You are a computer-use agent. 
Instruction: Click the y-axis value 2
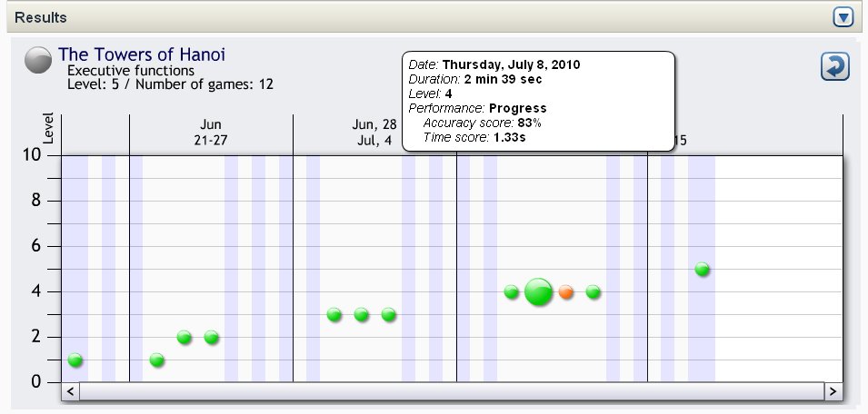(36, 337)
